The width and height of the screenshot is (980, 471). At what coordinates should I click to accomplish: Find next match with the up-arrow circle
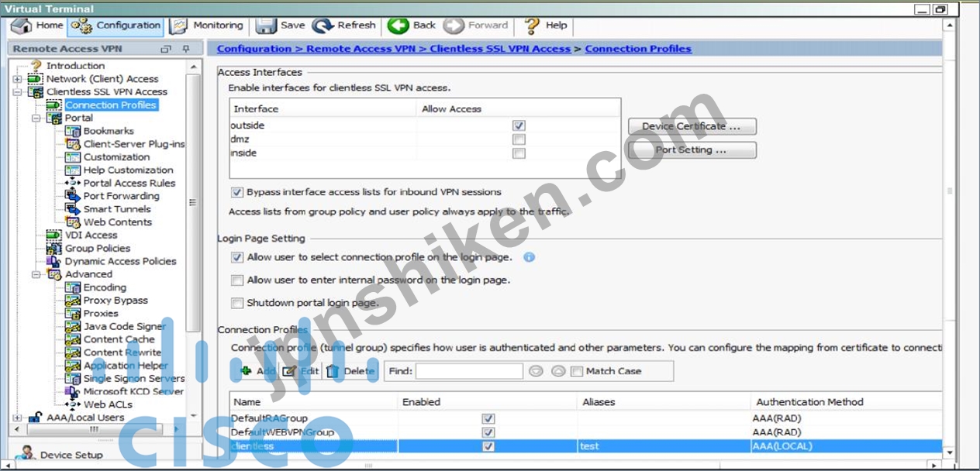coord(558,371)
